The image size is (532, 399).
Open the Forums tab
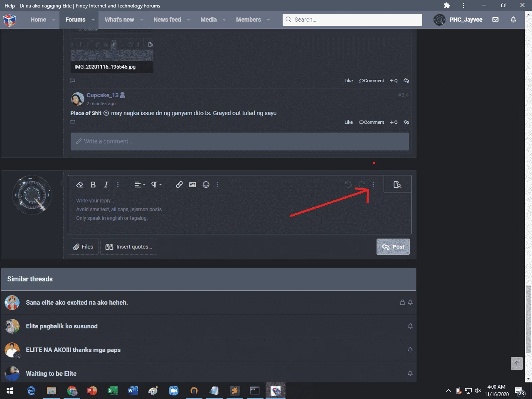[x=75, y=20]
